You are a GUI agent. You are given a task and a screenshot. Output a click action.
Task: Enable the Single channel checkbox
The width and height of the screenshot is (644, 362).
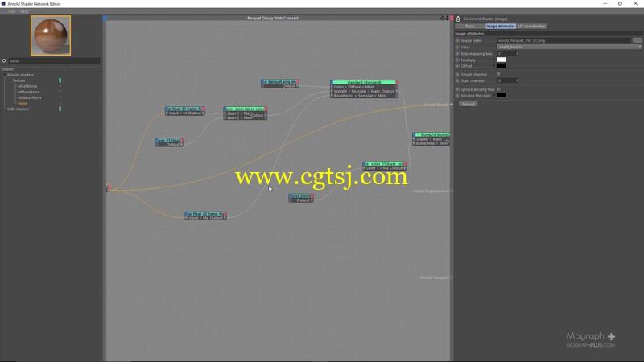click(x=498, y=74)
